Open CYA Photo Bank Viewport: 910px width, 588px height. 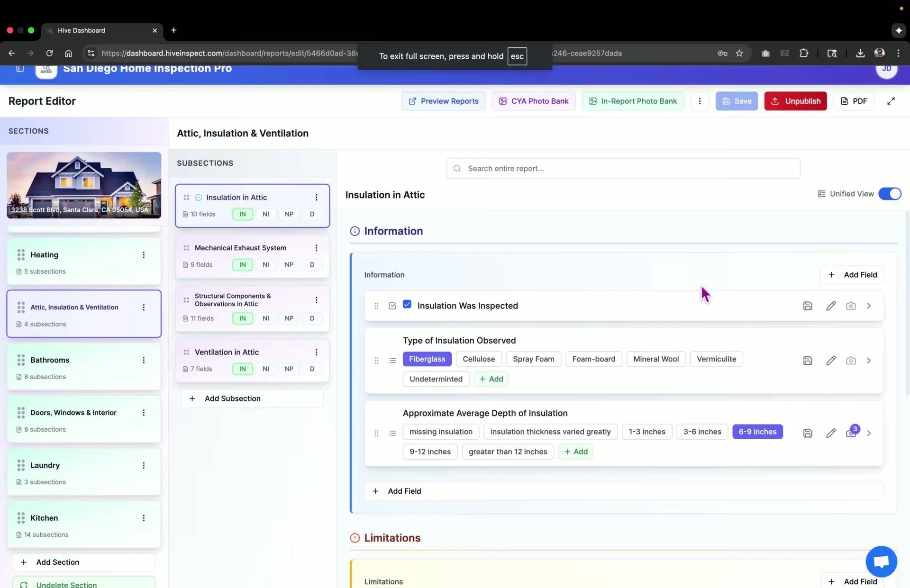coord(533,101)
